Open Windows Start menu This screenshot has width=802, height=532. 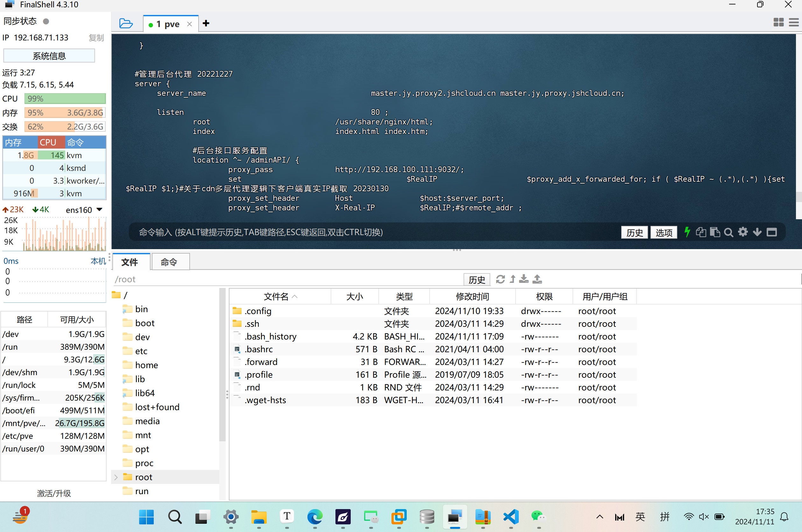point(146,517)
